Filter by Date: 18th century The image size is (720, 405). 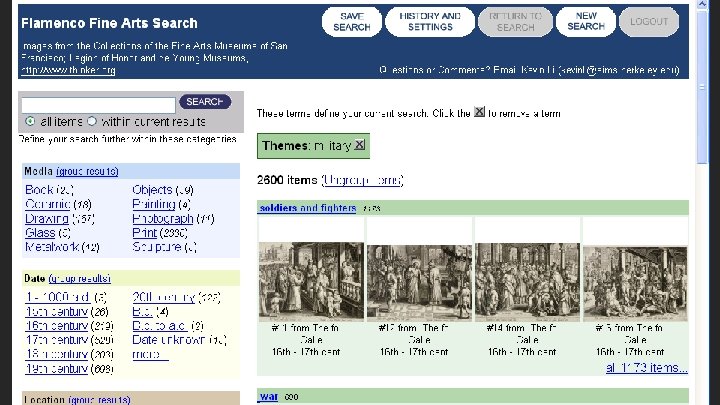[x=56, y=354]
